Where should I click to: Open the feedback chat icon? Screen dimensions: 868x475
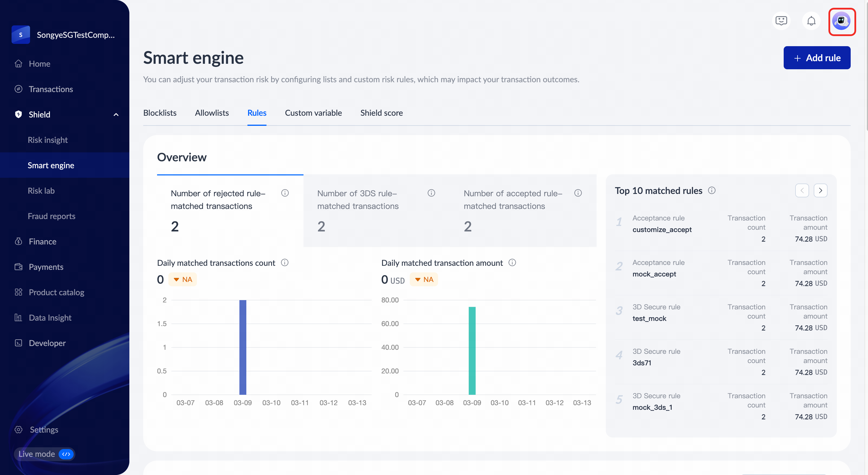point(781,21)
